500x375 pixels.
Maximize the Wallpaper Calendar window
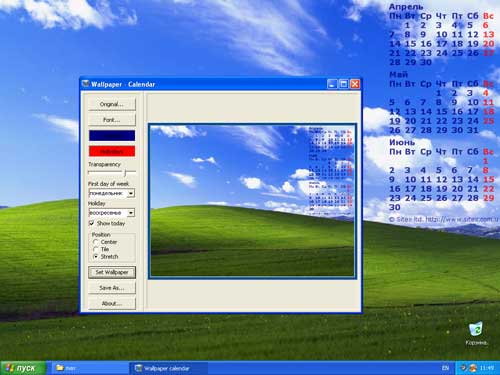pyautogui.click(x=343, y=84)
